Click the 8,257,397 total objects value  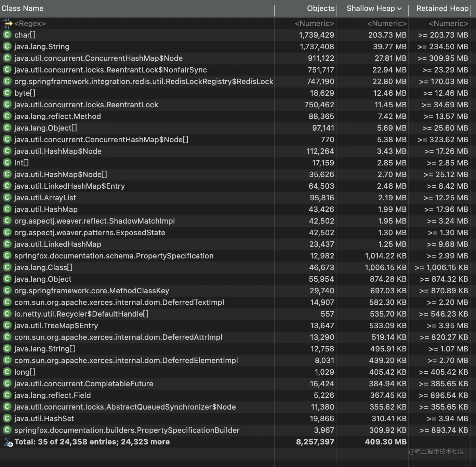[315, 442]
